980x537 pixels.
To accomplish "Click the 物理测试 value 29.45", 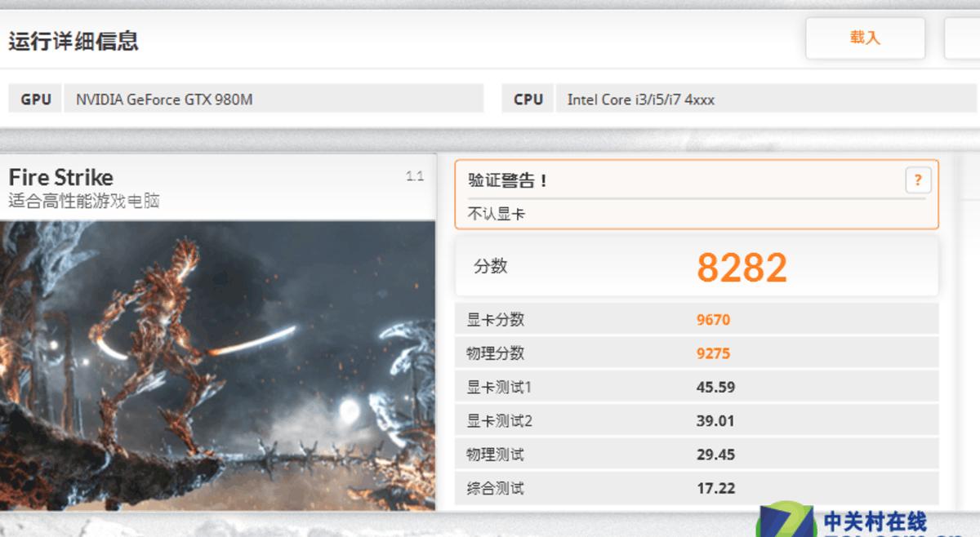I will click(715, 455).
